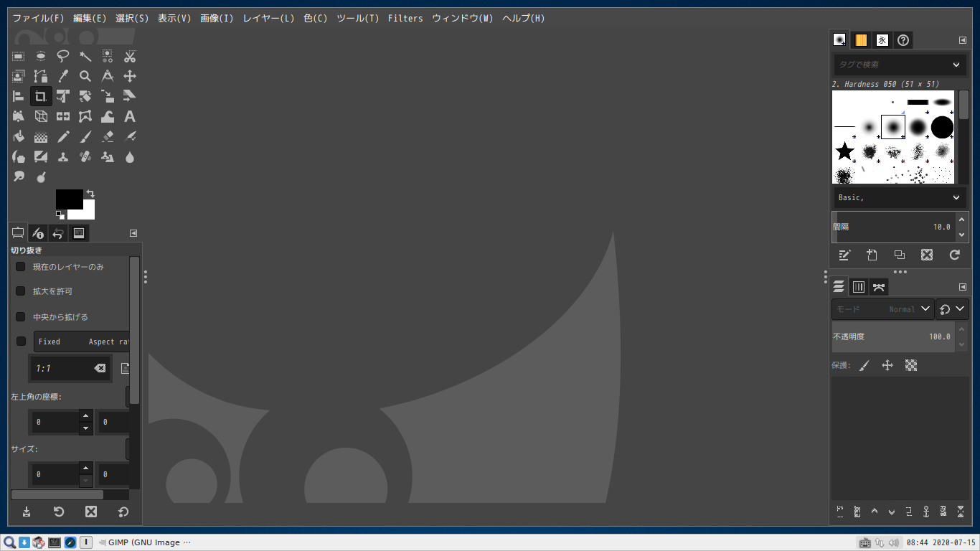Select the Free Select lasso tool
980x551 pixels.
pyautogui.click(x=63, y=56)
